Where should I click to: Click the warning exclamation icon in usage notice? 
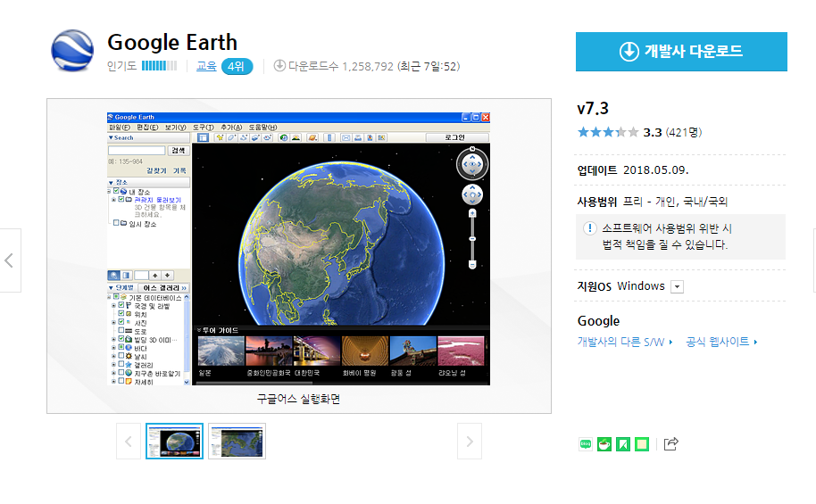589,228
